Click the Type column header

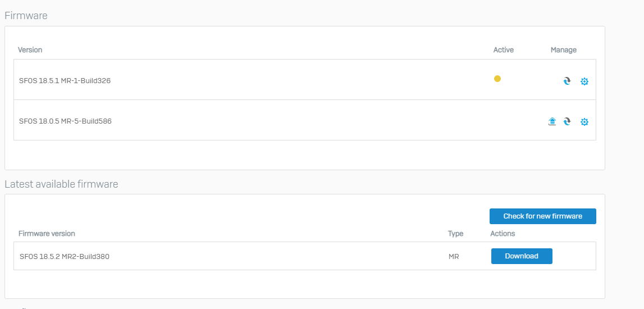coord(455,234)
